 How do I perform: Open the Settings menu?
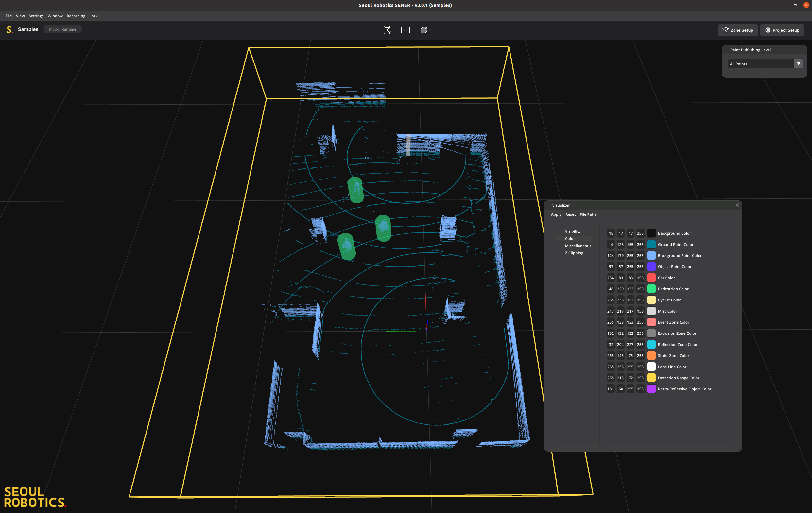pyautogui.click(x=36, y=16)
